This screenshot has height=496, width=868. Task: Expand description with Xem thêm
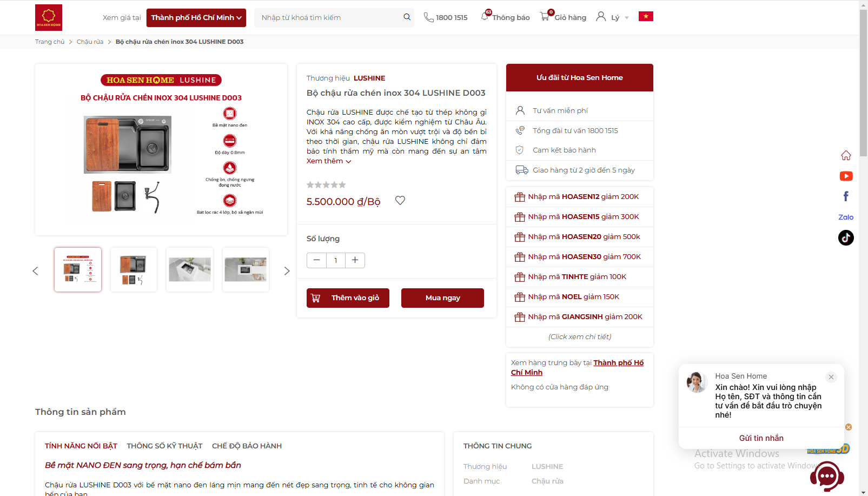coord(329,161)
